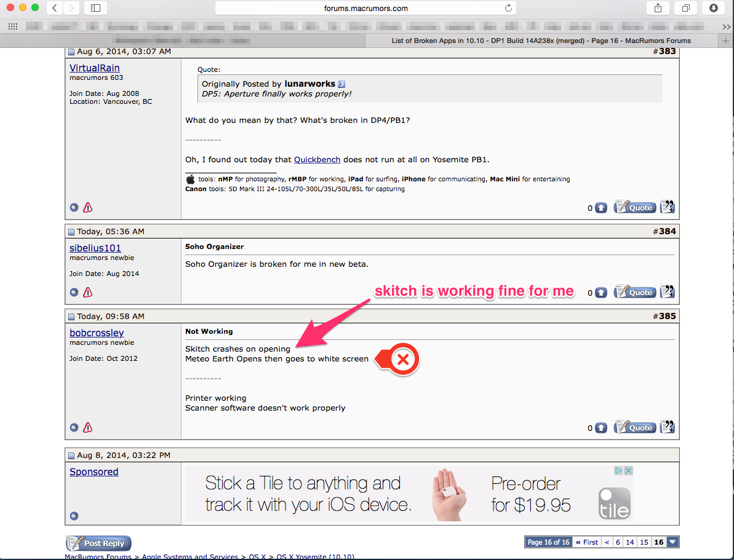This screenshot has height=560, width=734.
Task: Click post icon beside Aug 6, 2014 date
Action: coord(71,52)
